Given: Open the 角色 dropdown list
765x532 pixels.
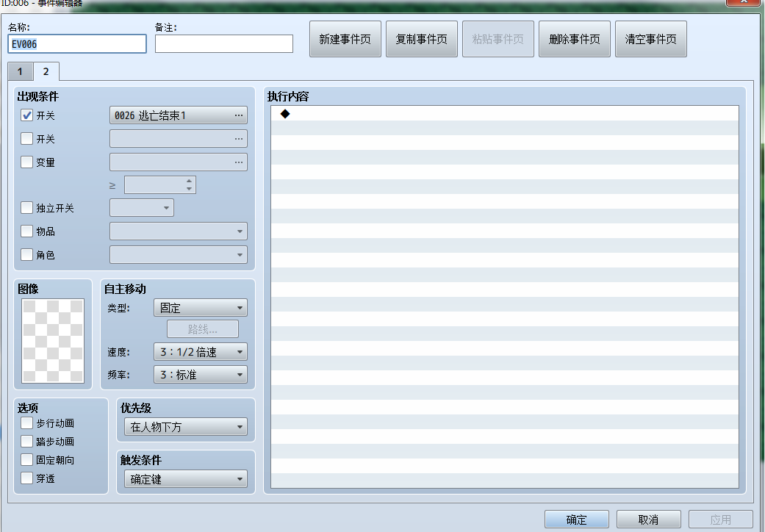Looking at the screenshot, I should tap(179, 254).
